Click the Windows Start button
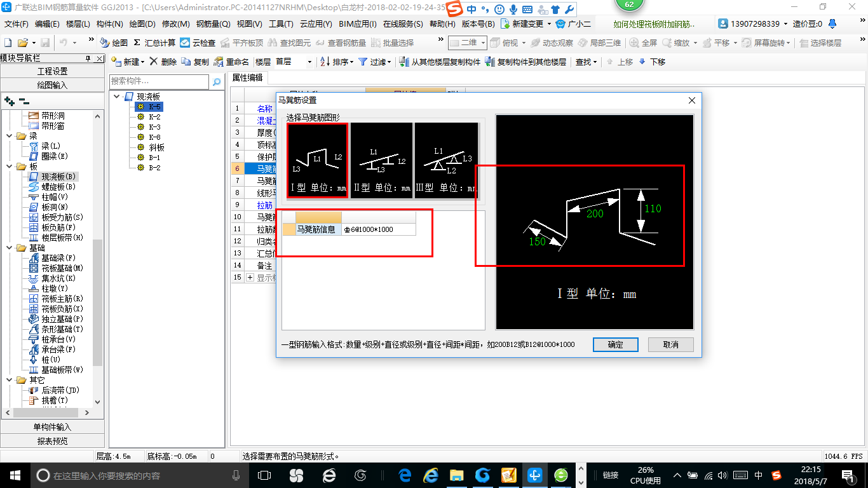Image resolution: width=868 pixels, height=488 pixels. tap(15, 475)
